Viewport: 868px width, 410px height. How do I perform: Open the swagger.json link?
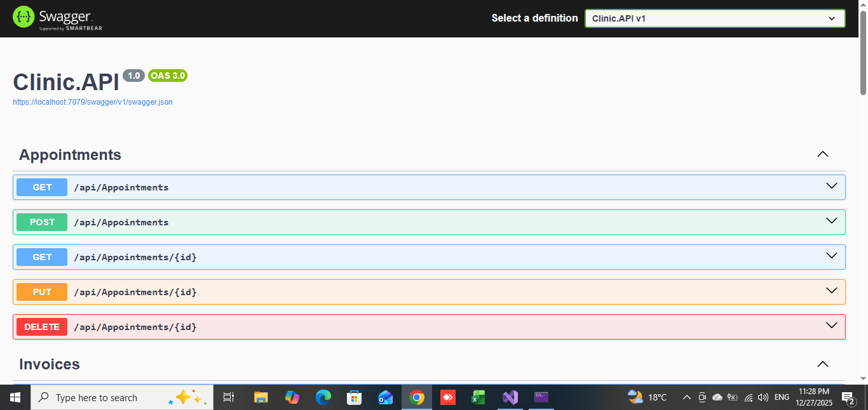[93, 102]
